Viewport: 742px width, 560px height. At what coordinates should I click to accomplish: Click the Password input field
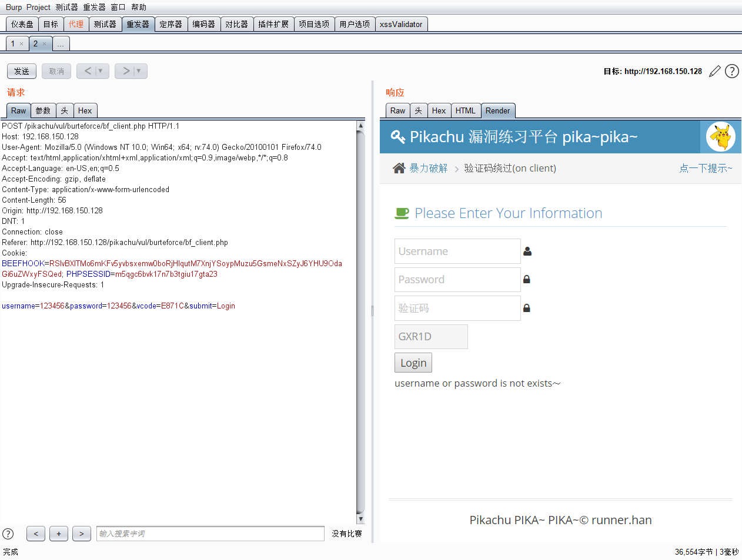(x=457, y=280)
